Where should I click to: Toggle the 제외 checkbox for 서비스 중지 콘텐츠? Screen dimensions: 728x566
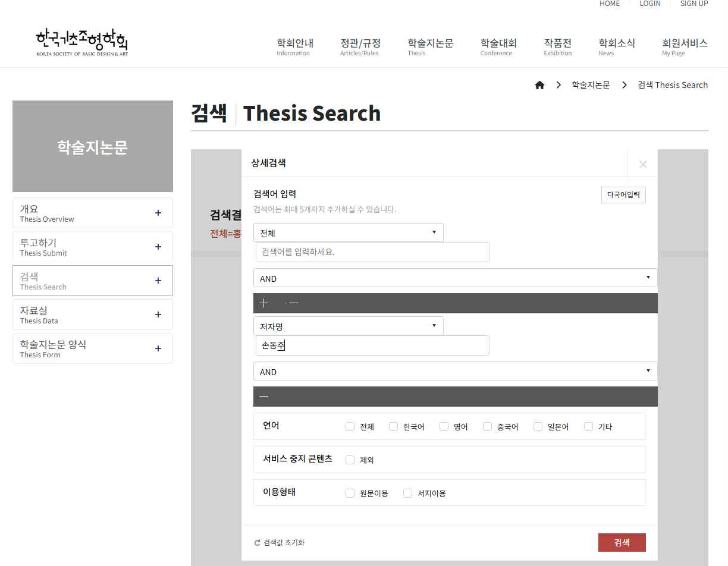click(350, 460)
